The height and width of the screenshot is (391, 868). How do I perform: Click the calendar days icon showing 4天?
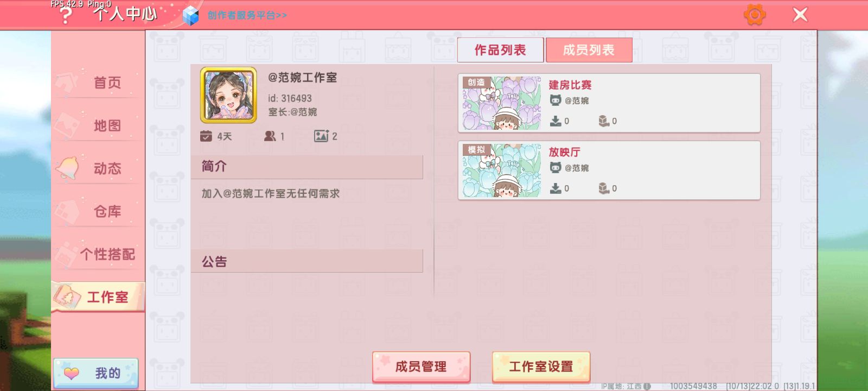point(206,136)
